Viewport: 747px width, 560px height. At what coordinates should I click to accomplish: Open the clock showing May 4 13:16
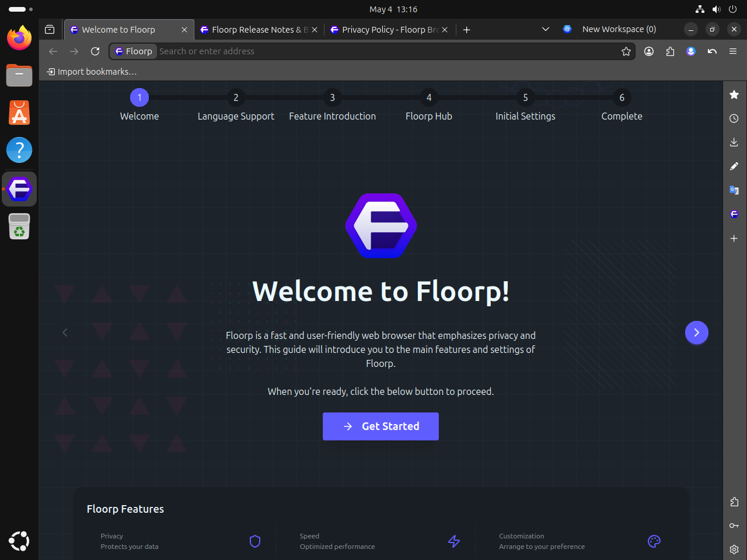click(x=393, y=9)
